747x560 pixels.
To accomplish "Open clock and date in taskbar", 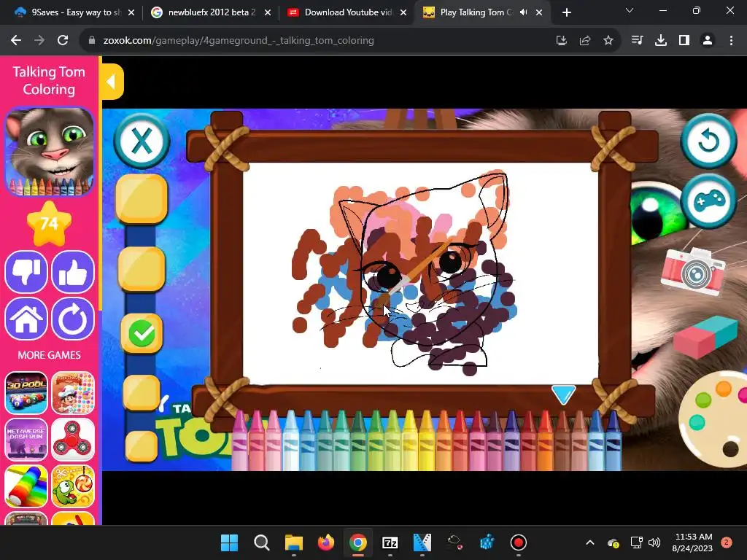I will pyautogui.click(x=693, y=542).
